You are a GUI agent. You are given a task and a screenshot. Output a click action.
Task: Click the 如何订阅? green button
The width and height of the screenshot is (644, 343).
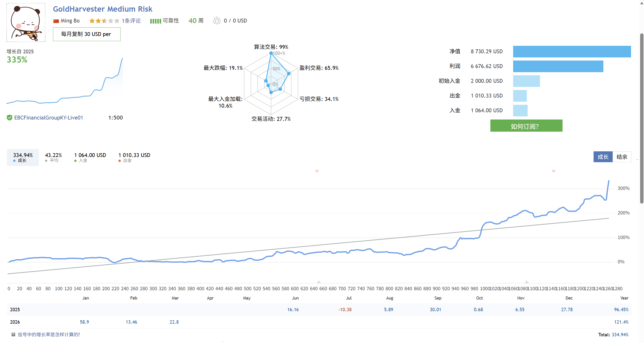pyautogui.click(x=526, y=126)
